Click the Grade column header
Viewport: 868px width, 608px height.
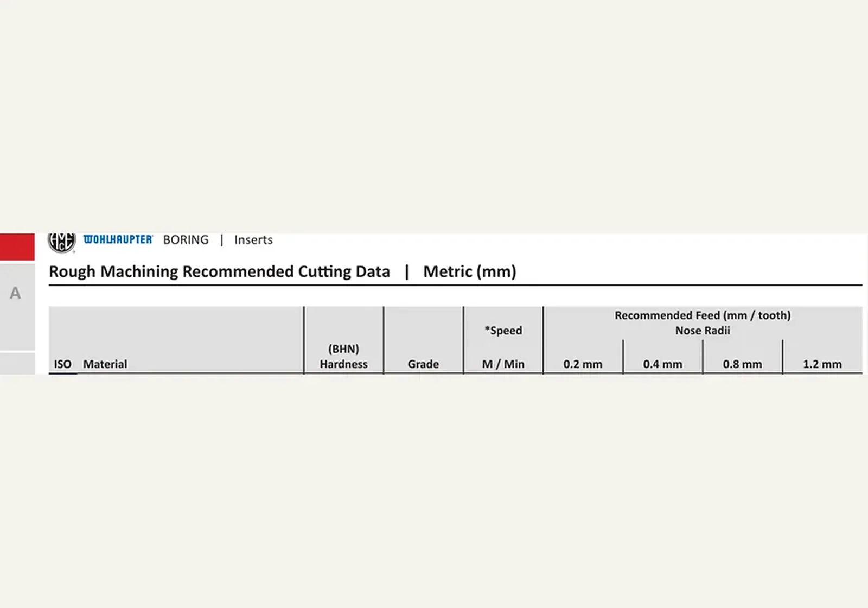click(x=423, y=364)
